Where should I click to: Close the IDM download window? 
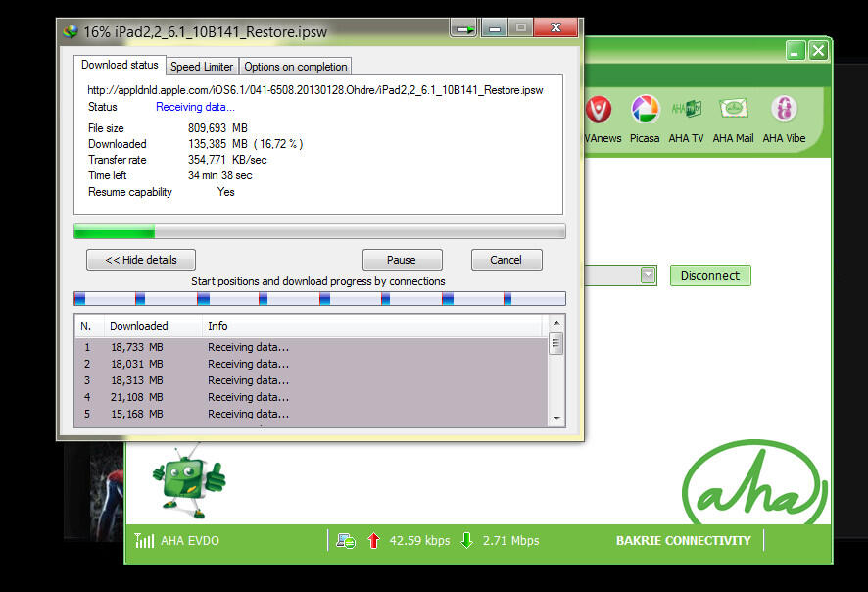click(x=555, y=27)
